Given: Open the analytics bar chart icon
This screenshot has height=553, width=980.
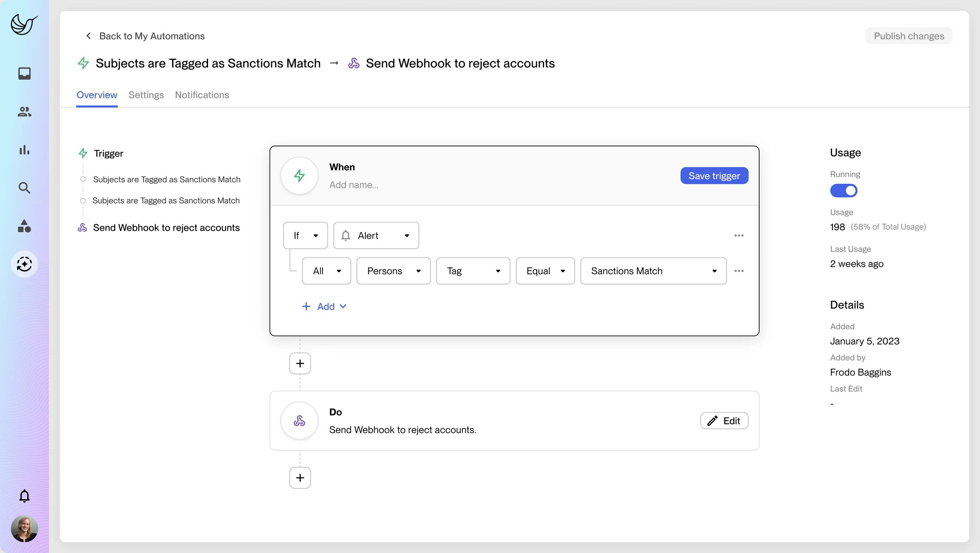Looking at the screenshot, I should pos(24,150).
